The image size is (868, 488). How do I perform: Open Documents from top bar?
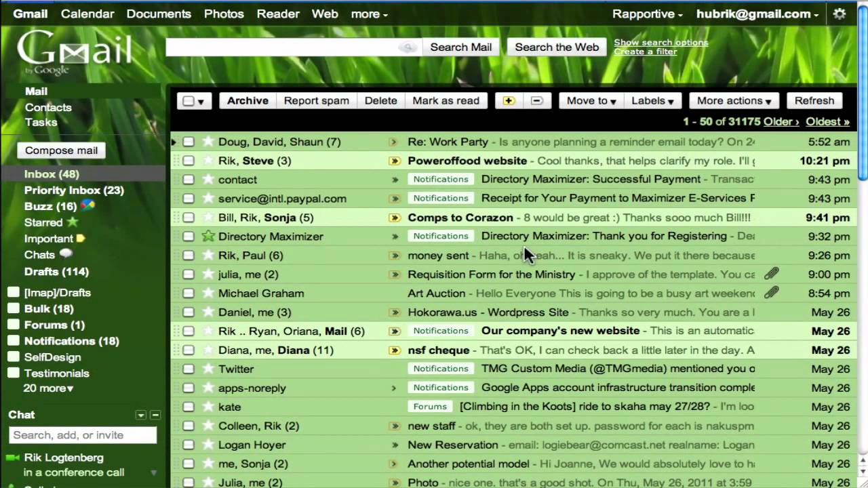[x=159, y=14]
